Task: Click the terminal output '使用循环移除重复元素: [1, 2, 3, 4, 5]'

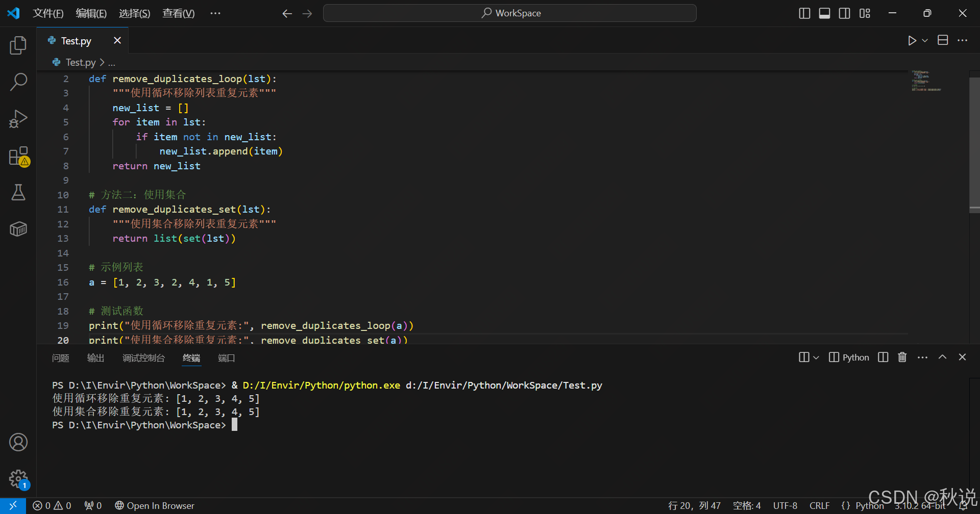Action: point(156,399)
